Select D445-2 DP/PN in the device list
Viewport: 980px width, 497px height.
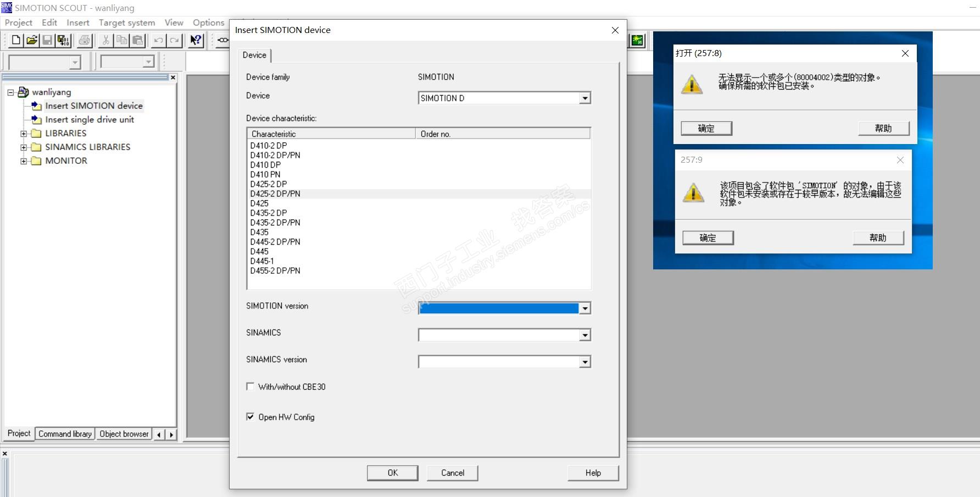tap(275, 242)
